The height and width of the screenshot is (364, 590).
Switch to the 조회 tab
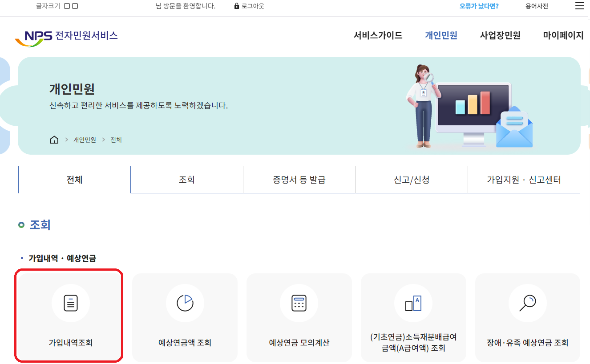point(186,179)
